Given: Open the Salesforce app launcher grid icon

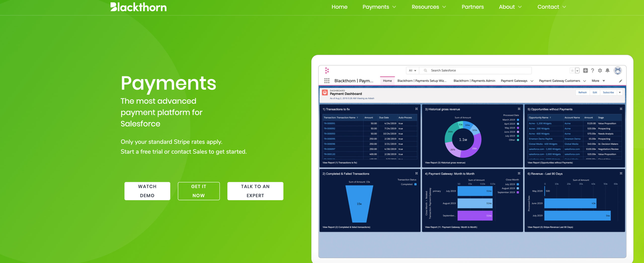Looking at the screenshot, I should point(327,81).
